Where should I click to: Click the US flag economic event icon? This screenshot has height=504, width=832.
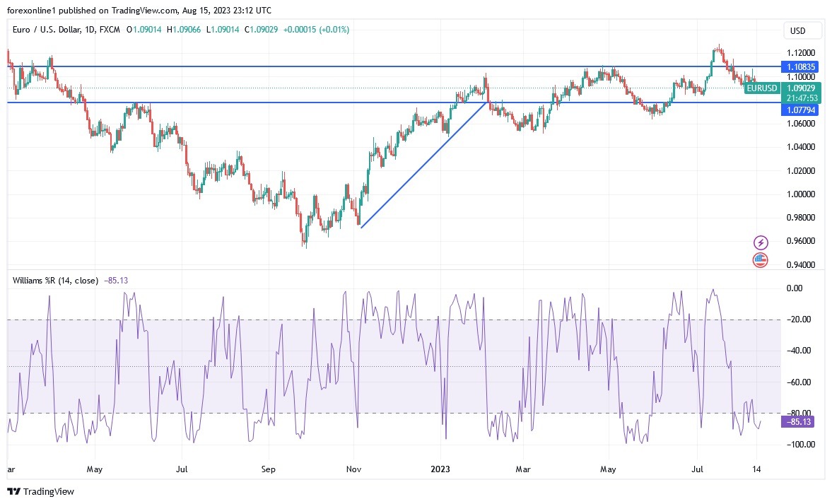(761, 260)
